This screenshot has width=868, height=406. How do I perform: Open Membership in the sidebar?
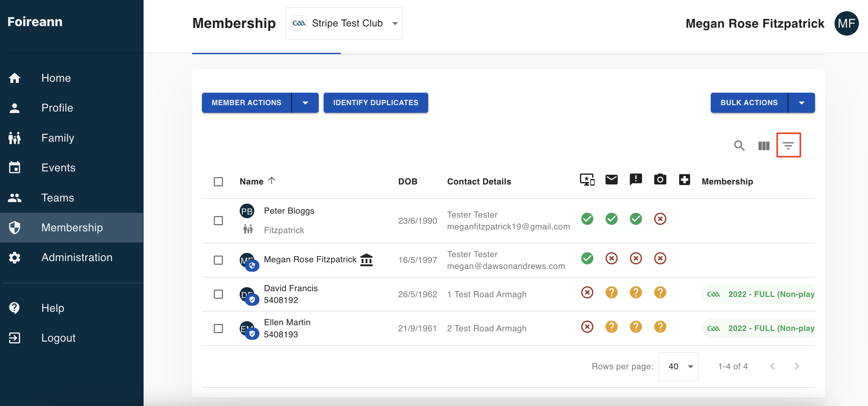(71, 228)
